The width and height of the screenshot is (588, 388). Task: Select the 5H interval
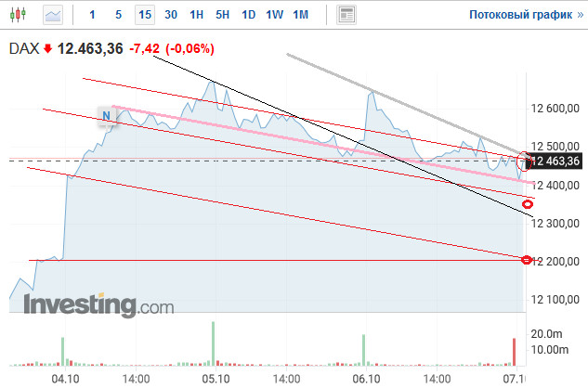coord(222,15)
